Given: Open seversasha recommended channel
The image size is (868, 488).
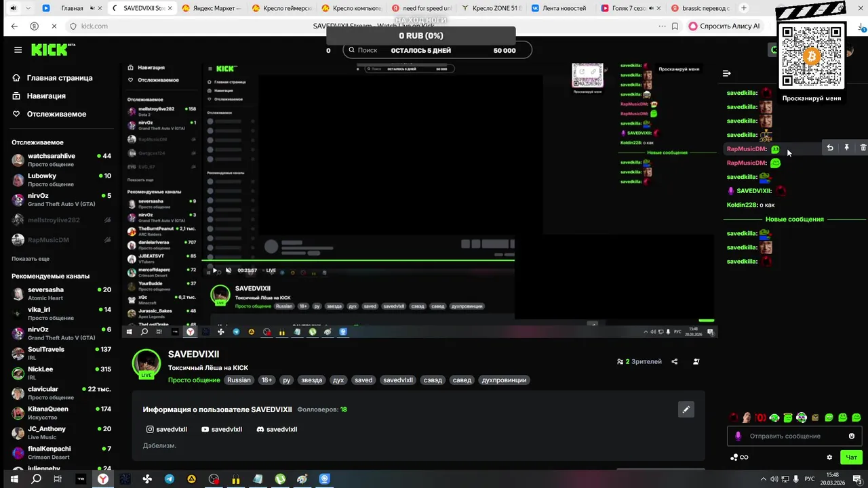Looking at the screenshot, I should tap(61, 293).
